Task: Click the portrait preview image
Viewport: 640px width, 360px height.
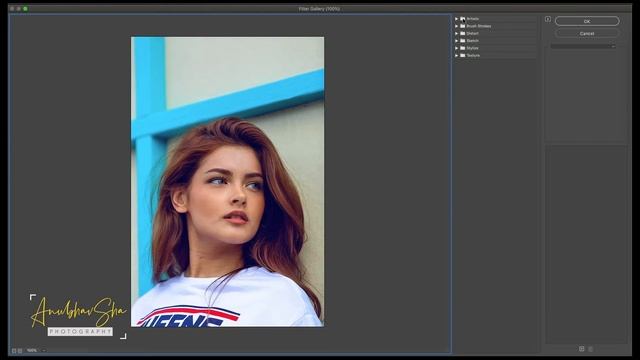Action: [x=227, y=182]
